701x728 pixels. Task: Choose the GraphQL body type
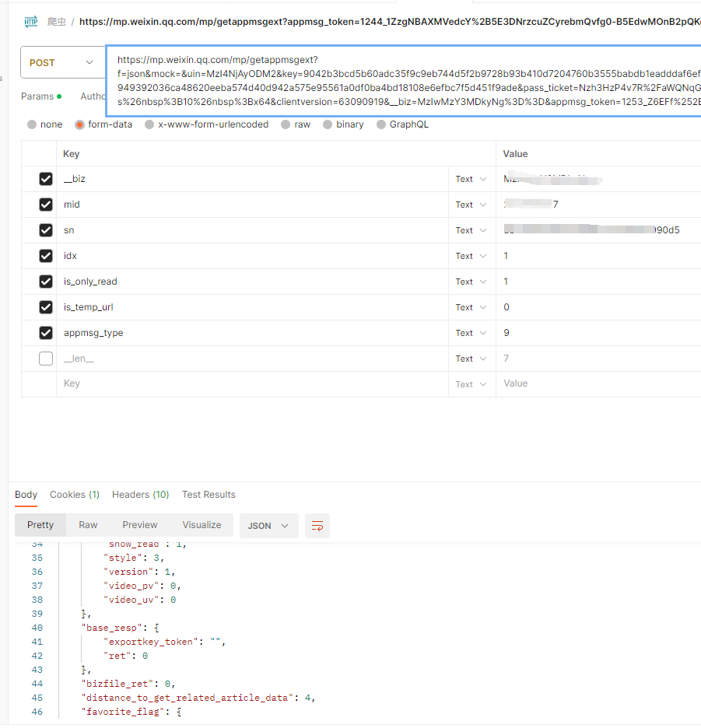381,124
